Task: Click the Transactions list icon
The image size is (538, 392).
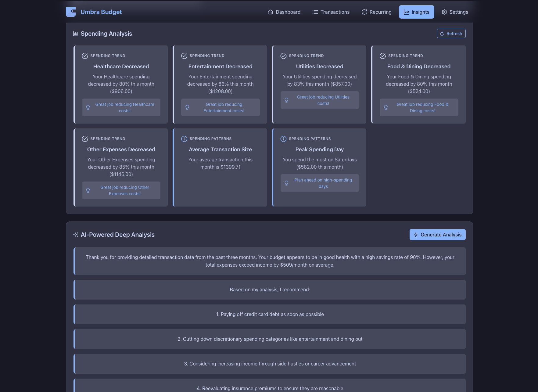Action: point(315,12)
